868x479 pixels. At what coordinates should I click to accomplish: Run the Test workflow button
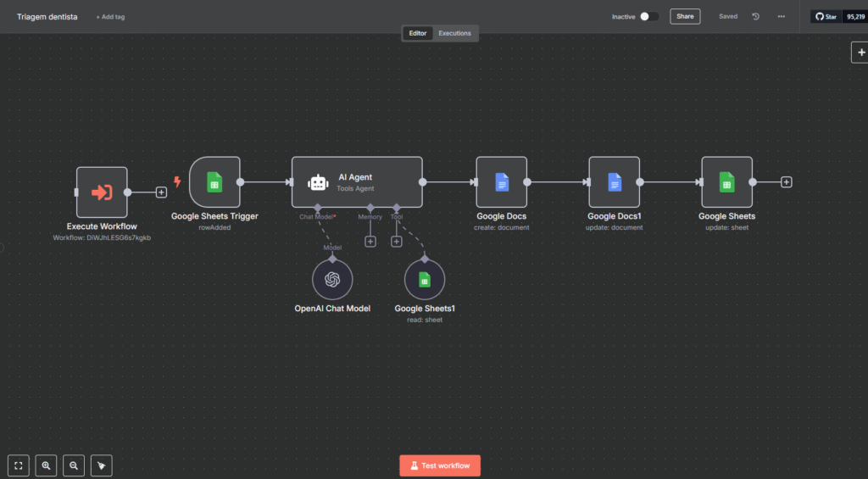click(440, 465)
